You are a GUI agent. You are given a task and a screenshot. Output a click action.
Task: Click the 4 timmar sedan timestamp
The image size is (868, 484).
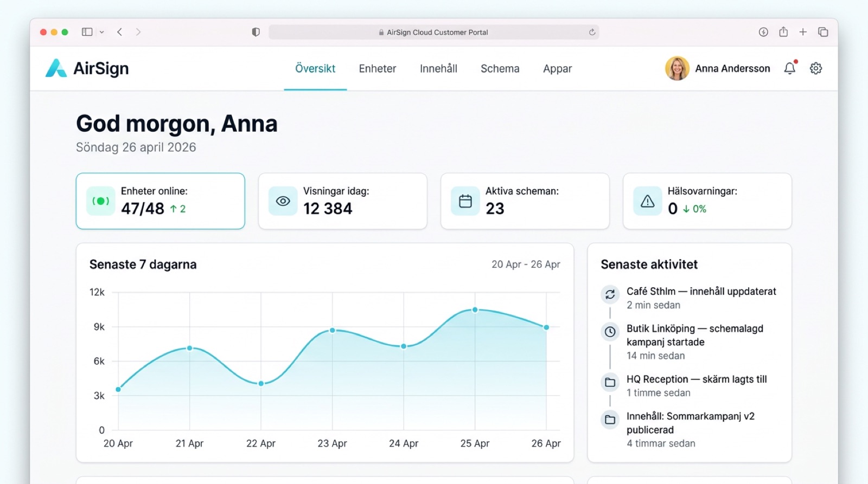point(661,443)
